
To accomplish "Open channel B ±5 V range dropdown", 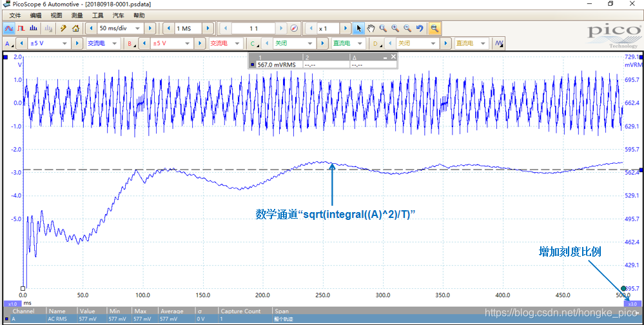I will tap(188, 43).
